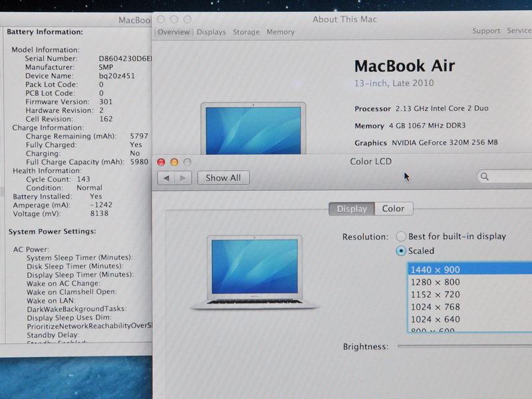Click the Cycle Count 143 entry
Screen dimensions: 532x399
pyautogui.click(x=58, y=179)
